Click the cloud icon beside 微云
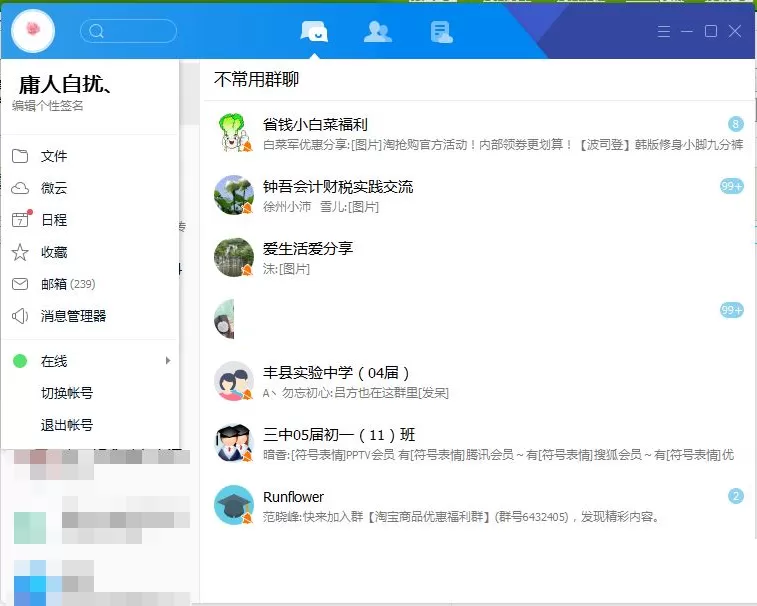The image size is (757, 606). (20, 188)
